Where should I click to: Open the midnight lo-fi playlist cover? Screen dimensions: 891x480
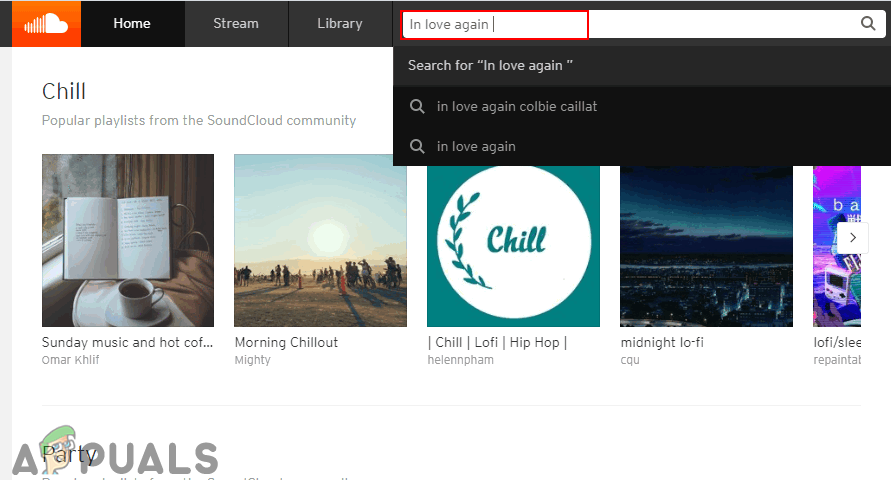(706, 240)
